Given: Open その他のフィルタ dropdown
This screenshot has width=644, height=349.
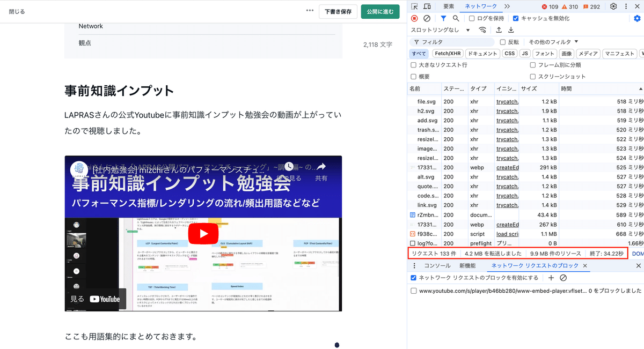Looking at the screenshot, I should [553, 42].
